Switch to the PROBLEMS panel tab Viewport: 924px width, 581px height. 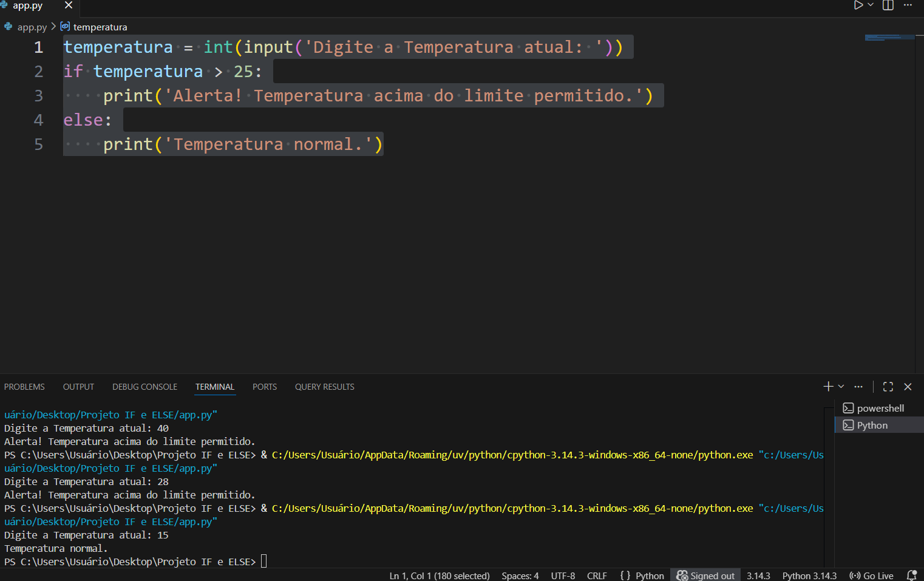pos(24,387)
